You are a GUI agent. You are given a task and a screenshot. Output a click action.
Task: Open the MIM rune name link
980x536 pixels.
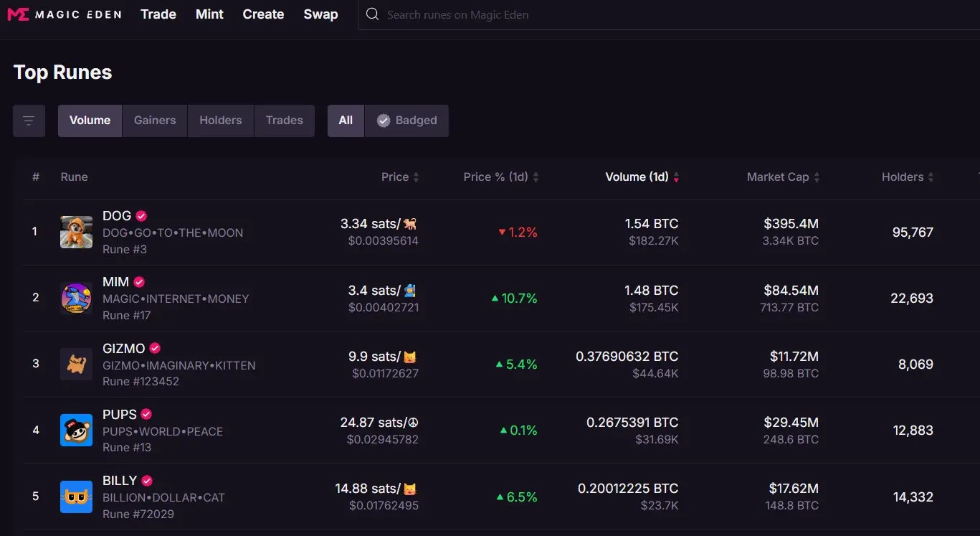pyautogui.click(x=115, y=282)
